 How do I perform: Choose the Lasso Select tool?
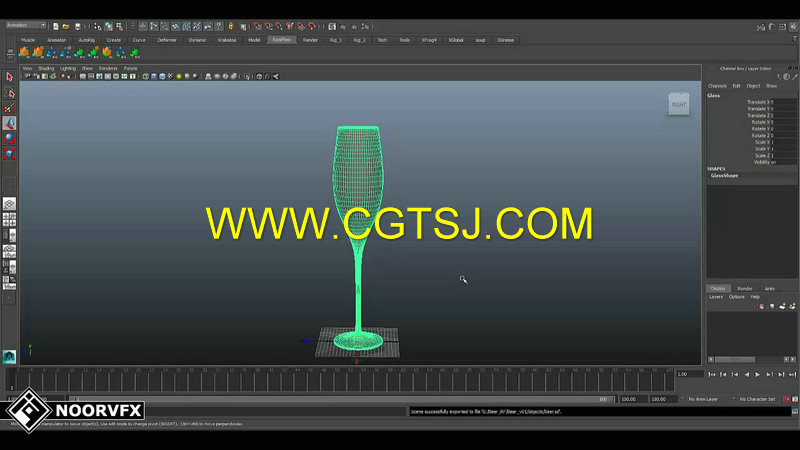[x=9, y=93]
